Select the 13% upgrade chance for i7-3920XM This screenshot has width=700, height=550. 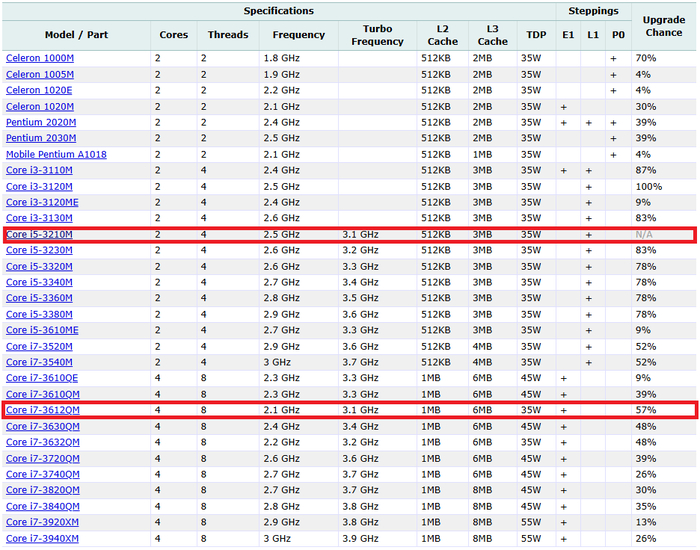click(646, 522)
